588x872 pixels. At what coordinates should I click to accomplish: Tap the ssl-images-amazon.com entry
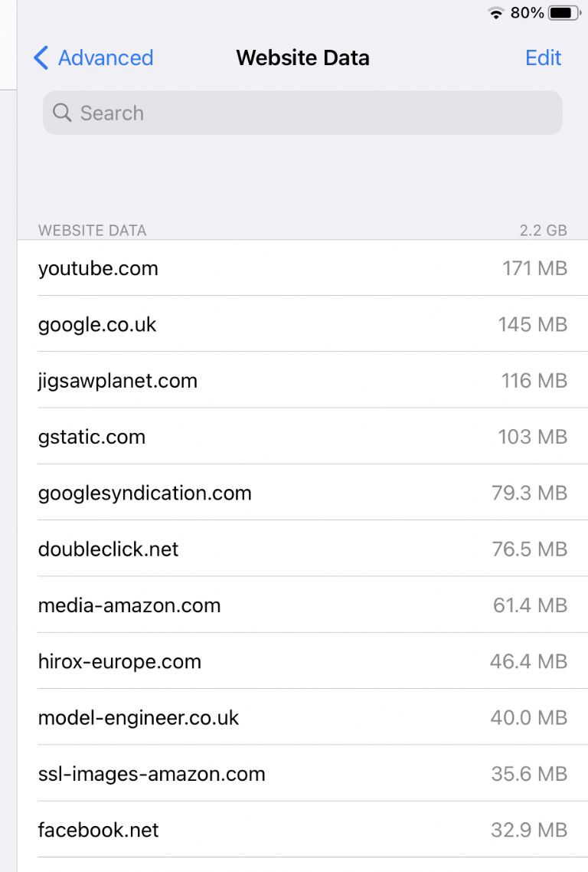(302, 774)
